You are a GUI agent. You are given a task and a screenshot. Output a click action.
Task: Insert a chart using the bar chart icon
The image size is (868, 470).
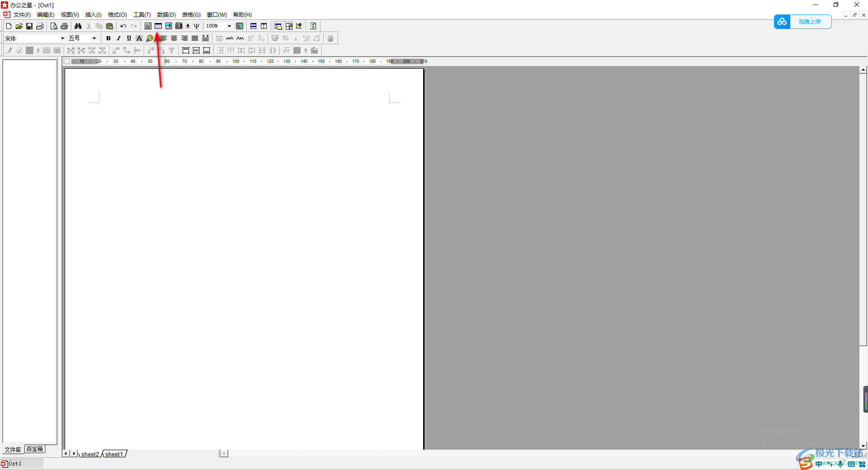pos(179,26)
